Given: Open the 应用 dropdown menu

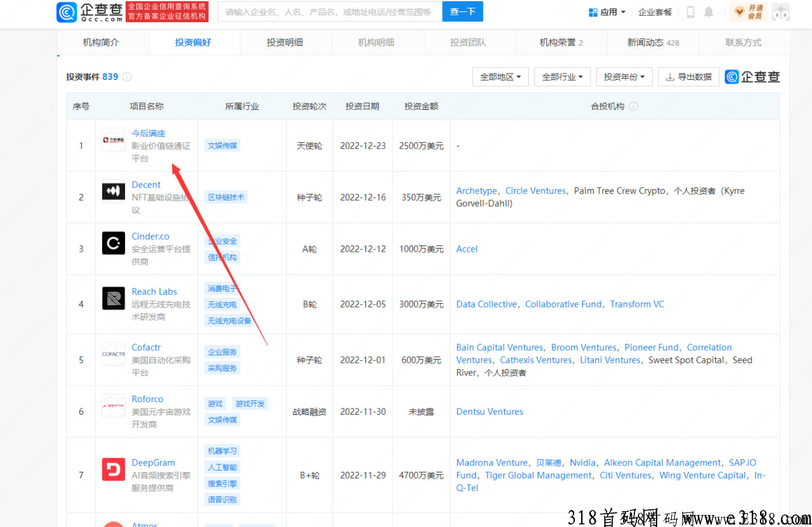Looking at the screenshot, I should click(607, 12).
